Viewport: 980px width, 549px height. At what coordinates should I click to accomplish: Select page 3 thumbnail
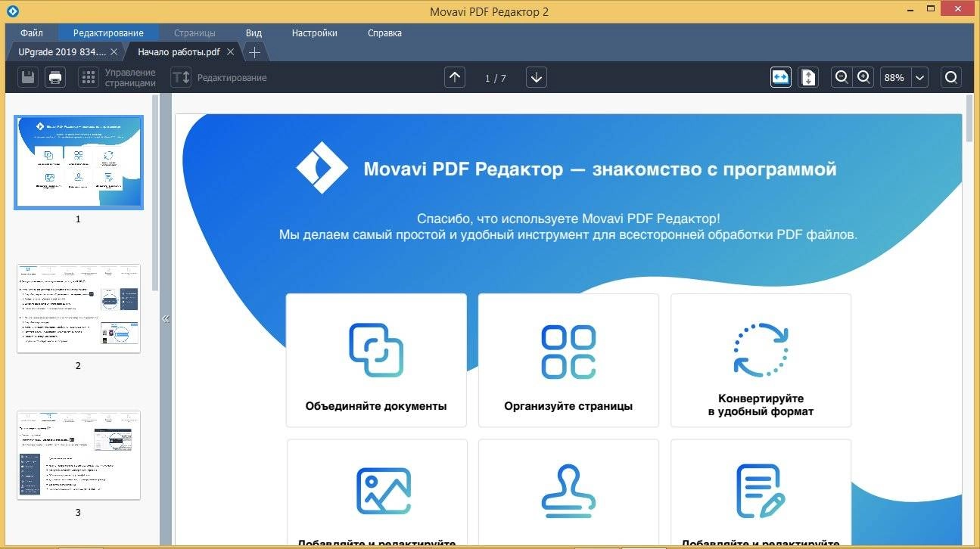point(78,455)
